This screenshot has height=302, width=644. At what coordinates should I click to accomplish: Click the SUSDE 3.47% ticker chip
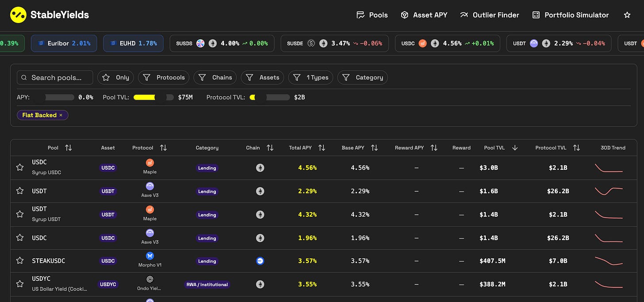point(334,43)
